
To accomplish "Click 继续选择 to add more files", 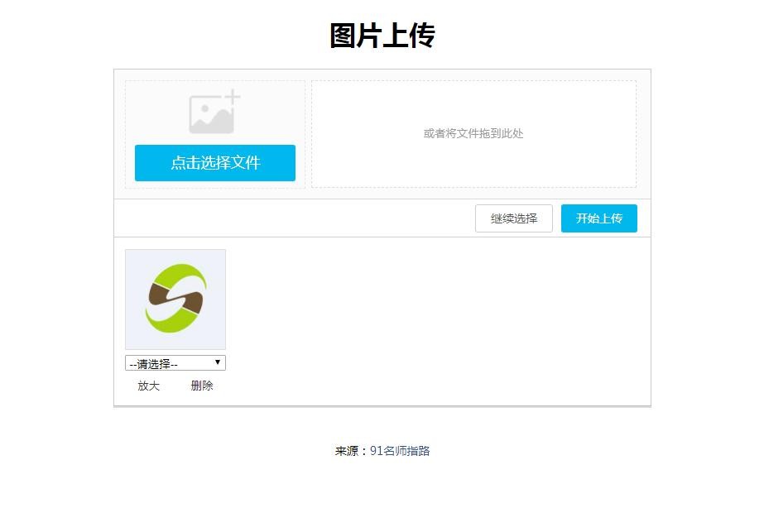I will tap(513, 218).
